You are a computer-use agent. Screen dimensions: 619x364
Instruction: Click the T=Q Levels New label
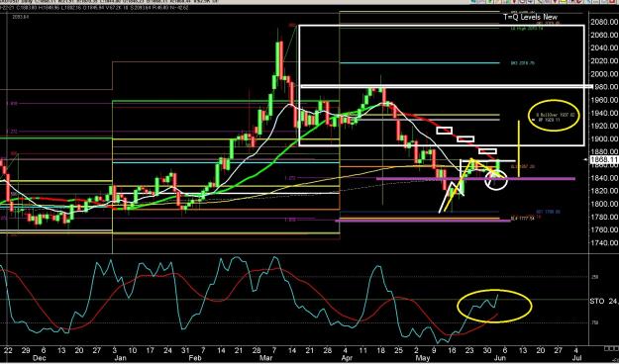coord(531,17)
